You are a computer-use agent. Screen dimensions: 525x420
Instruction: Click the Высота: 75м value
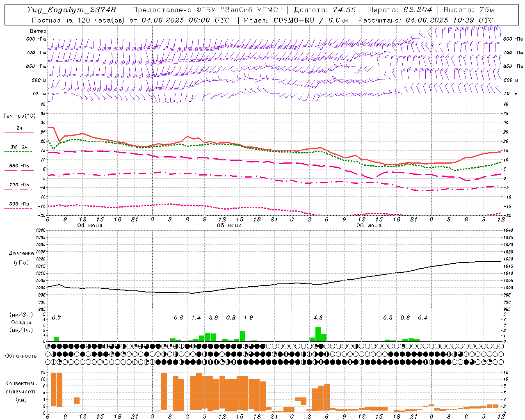click(468, 10)
